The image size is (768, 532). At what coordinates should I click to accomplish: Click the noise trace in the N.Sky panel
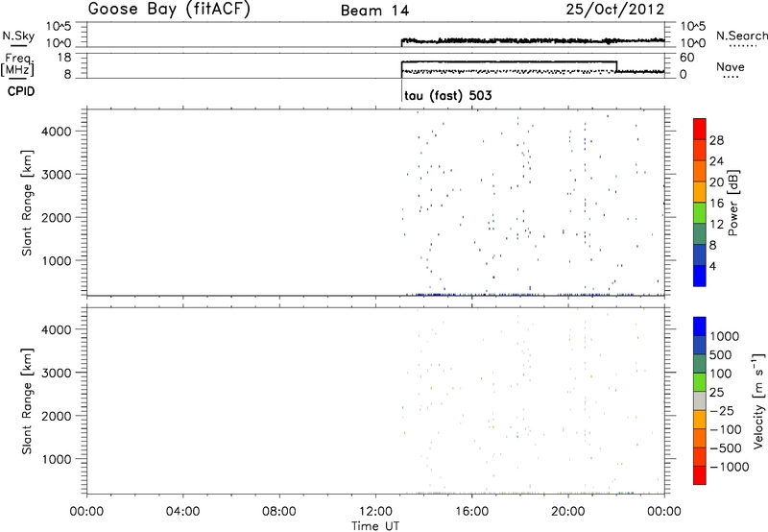click(x=533, y=40)
